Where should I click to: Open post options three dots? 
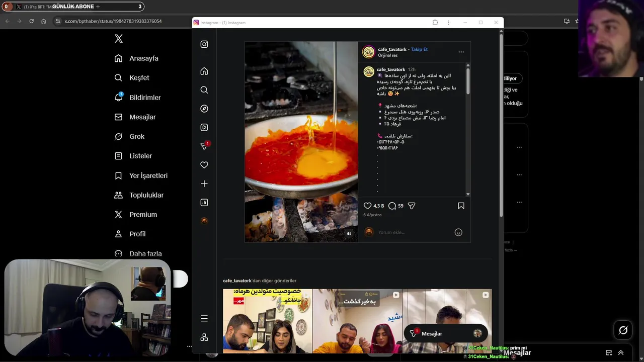(x=461, y=52)
